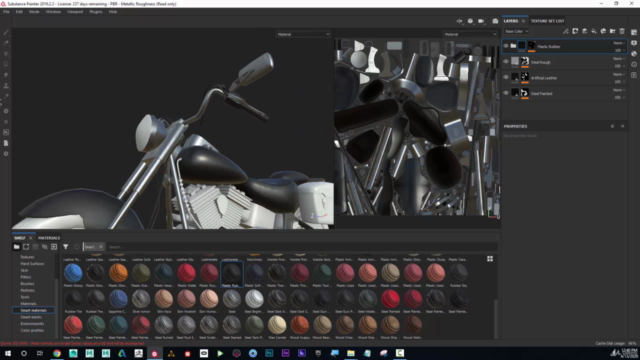
Task: Switch to Texture Set List tab
Action: click(547, 21)
